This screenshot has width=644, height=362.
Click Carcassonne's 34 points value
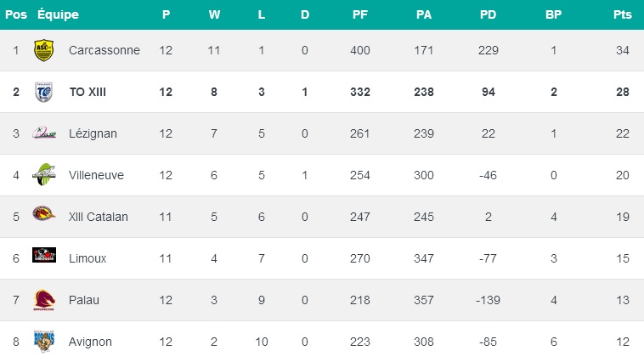tap(622, 51)
